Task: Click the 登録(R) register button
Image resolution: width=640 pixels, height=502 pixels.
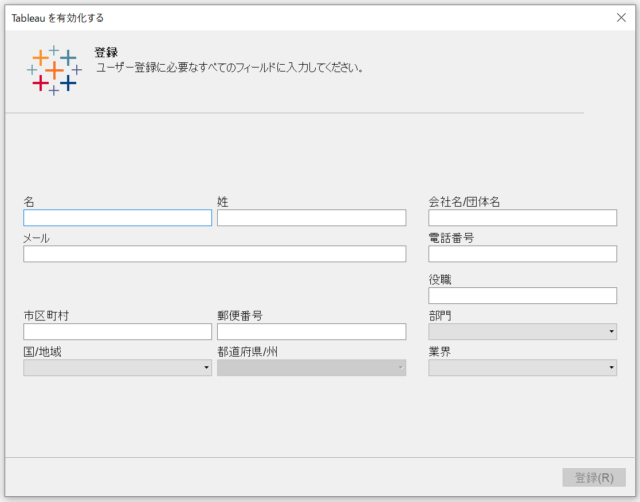Action: click(594, 477)
